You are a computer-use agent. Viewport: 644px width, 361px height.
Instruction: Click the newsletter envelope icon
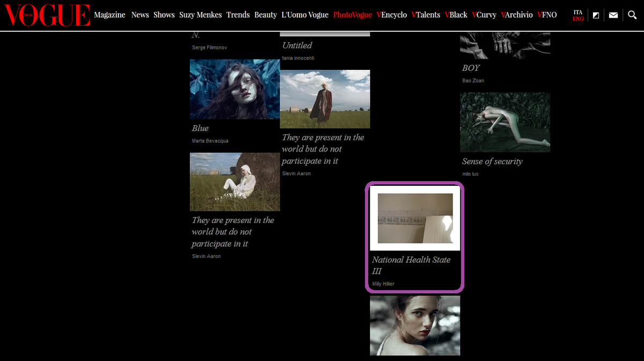coord(613,15)
